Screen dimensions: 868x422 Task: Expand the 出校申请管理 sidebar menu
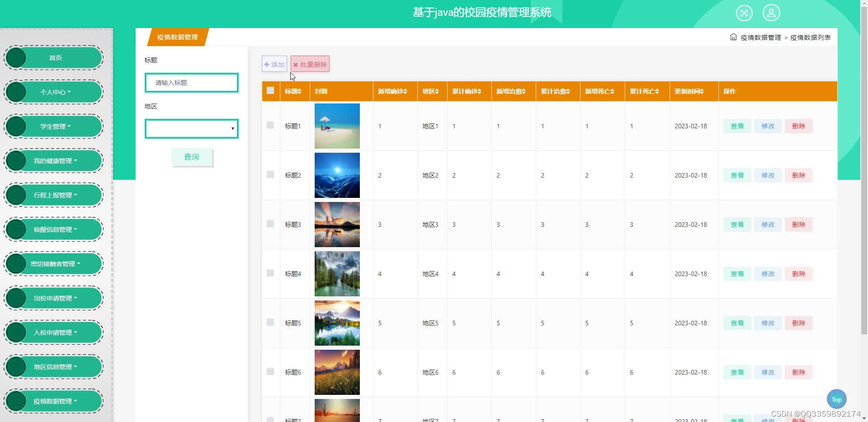[54, 298]
